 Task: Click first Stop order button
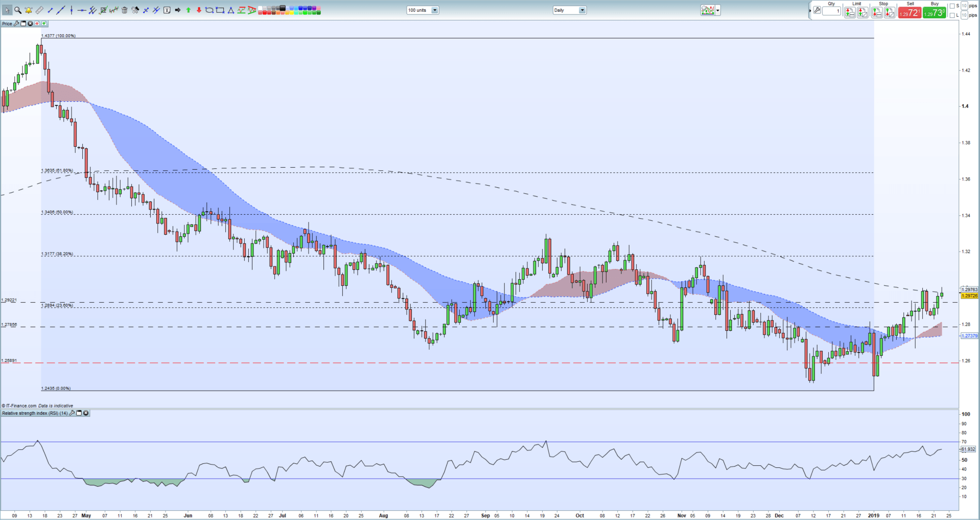click(877, 12)
